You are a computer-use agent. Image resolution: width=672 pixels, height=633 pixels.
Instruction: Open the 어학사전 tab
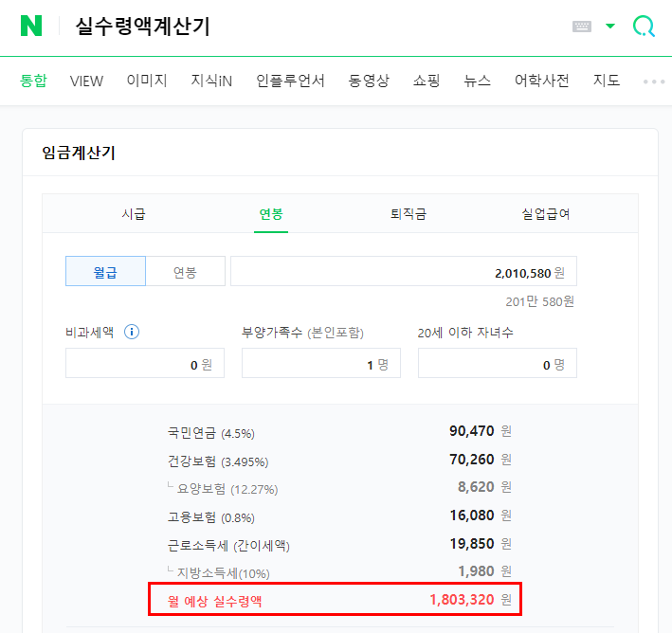pyautogui.click(x=542, y=81)
